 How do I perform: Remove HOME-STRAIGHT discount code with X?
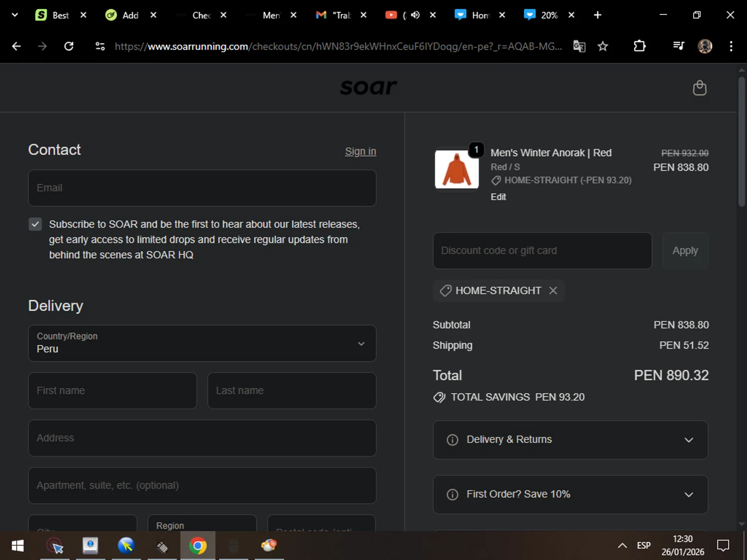tap(553, 290)
